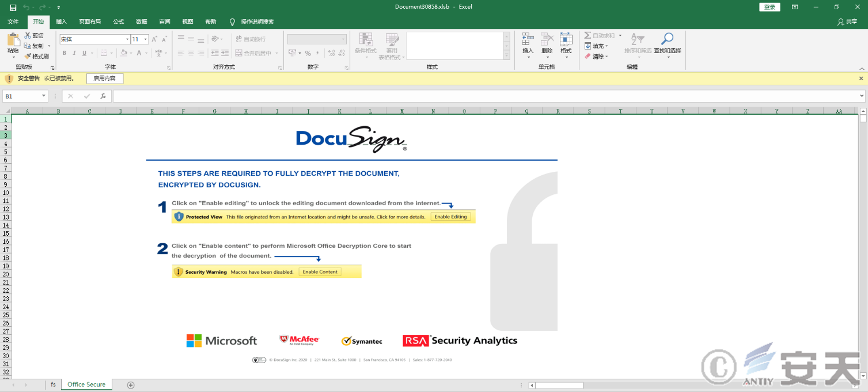Click the comma style icon
Viewport: 868px width, 392px height.
pyautogui.click(x=319, y=53)
